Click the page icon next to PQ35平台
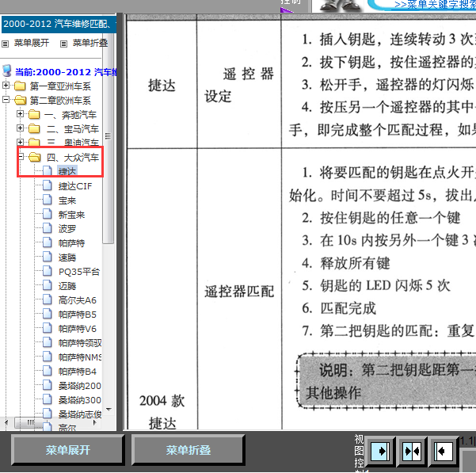The height and width of the screenshot is (473, 476). 48,271
